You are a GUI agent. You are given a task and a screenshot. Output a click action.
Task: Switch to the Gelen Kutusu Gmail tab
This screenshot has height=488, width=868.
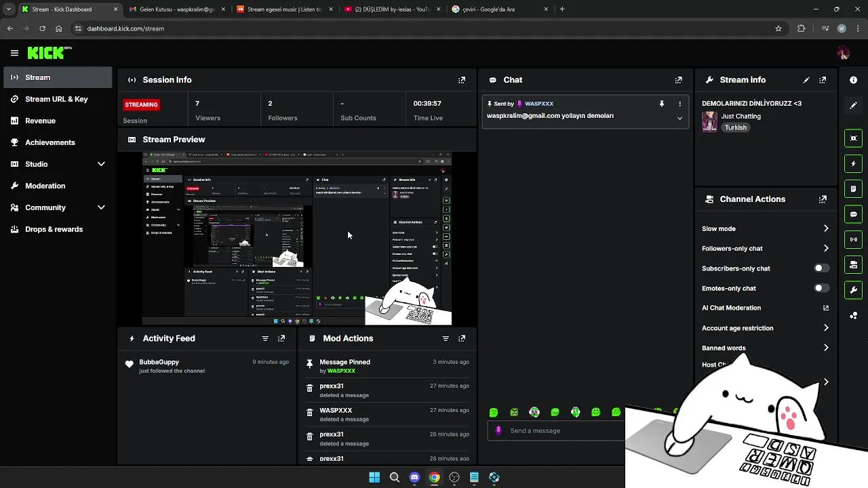coord(176,9)
